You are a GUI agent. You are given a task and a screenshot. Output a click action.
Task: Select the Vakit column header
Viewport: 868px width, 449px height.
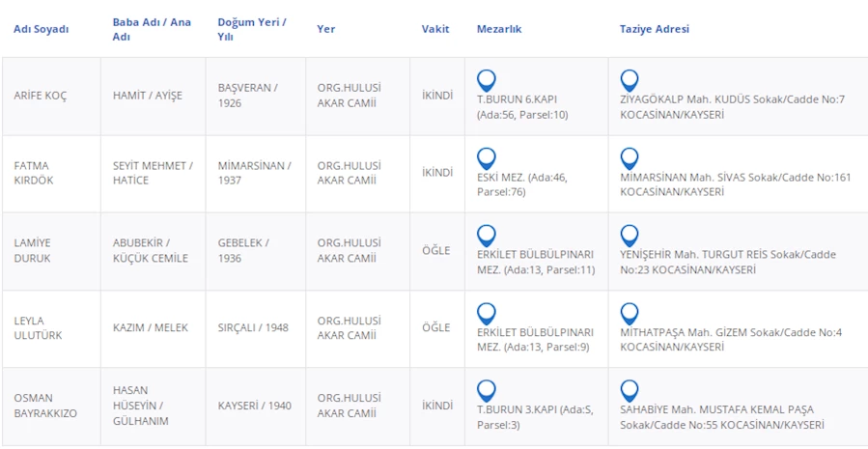tap(435, 29)
